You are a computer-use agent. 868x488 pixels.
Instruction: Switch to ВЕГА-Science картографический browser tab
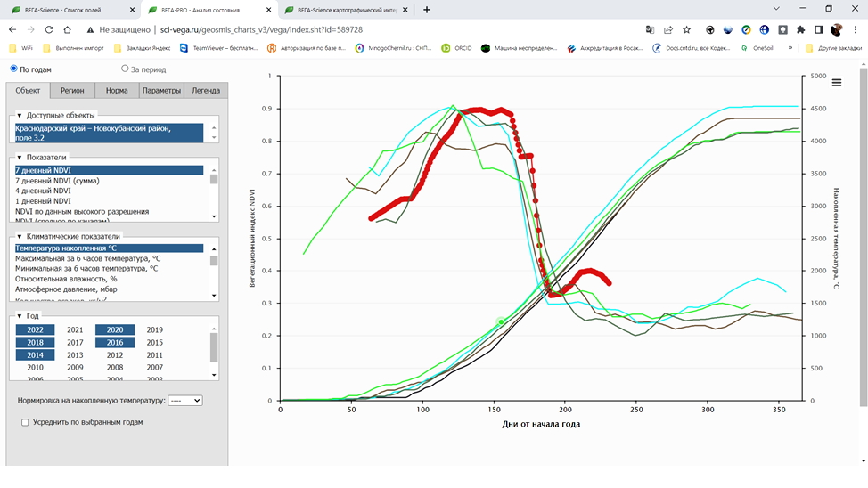346,10
